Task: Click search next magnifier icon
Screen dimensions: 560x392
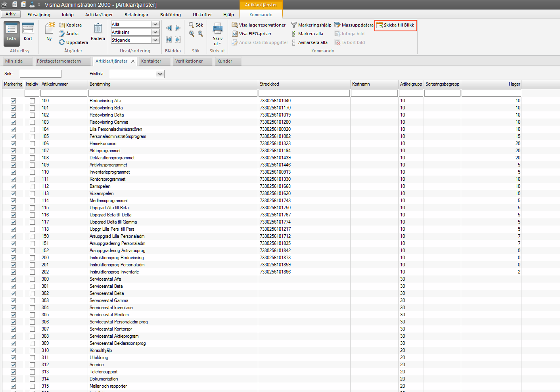Action: (200, 34)
